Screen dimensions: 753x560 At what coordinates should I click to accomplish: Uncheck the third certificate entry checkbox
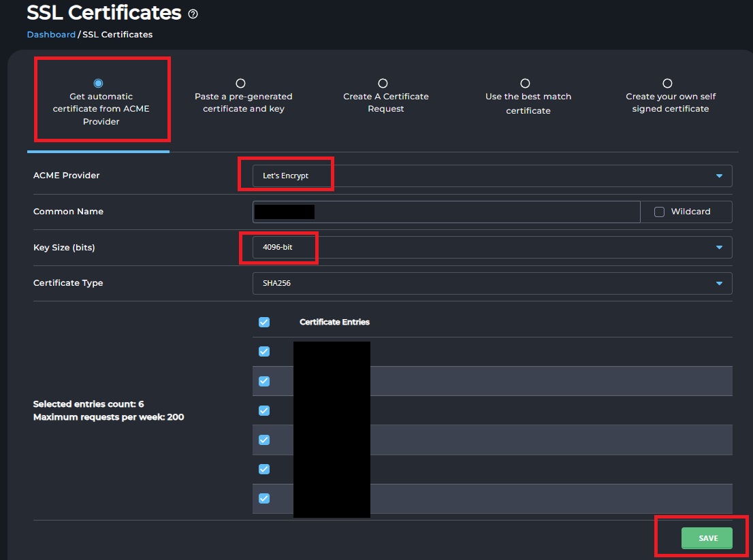pos(264,410)
